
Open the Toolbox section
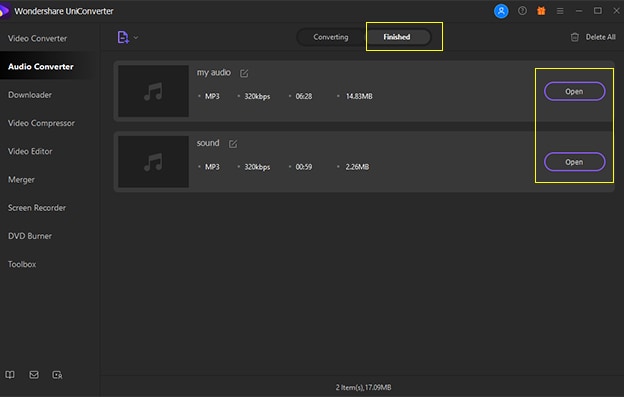(x=22, y=264)
